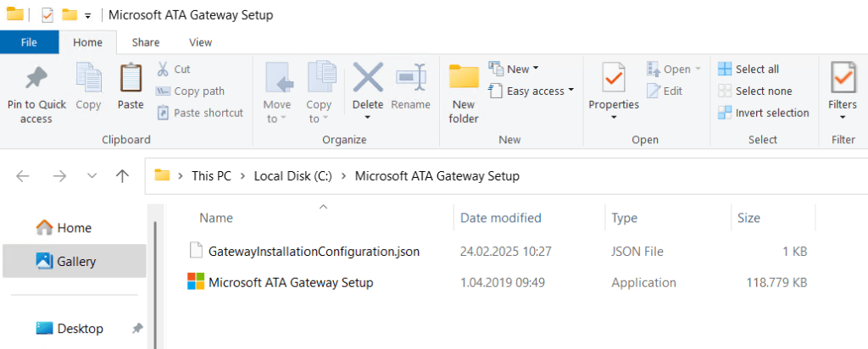
Task: Click the Pin to Quick access icon
Action: [x=36, y=78]
